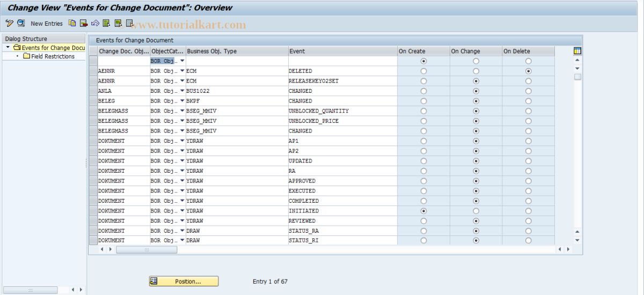Click table scroll-up arrow at top right

point(577,60)
